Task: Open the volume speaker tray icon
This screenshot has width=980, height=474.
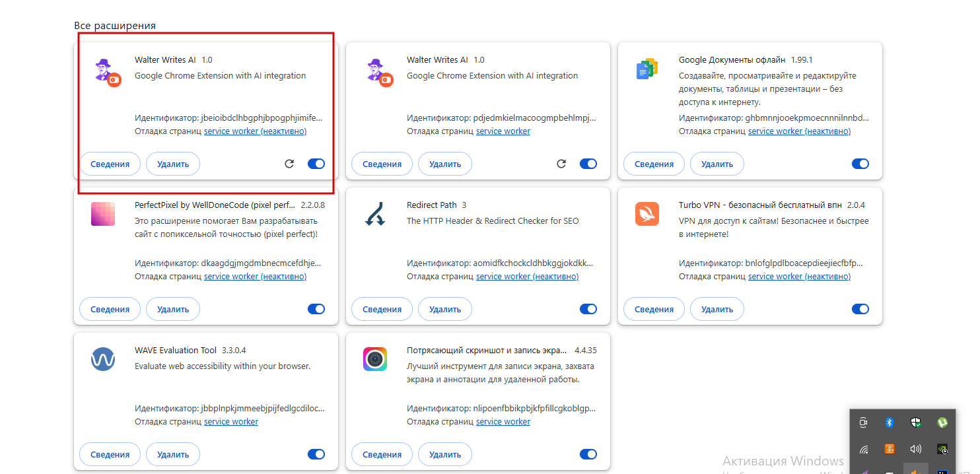Action: tap(916, 449)
